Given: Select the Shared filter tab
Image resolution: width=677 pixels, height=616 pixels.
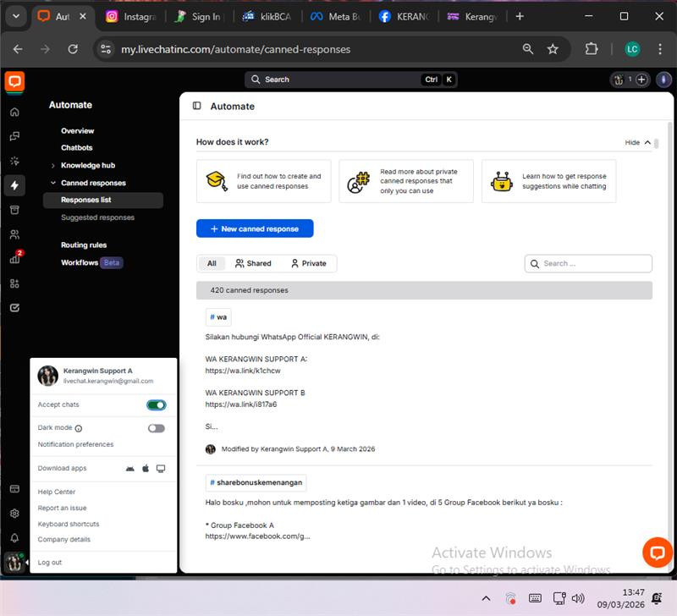Looking at the screenshot, I should pos(253,263).
